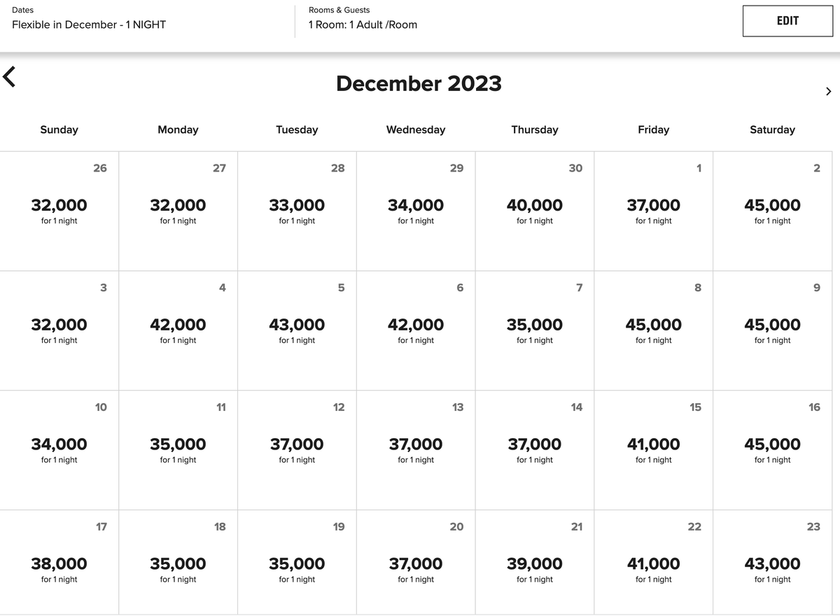Click the Sunday column header

[59, 129]
